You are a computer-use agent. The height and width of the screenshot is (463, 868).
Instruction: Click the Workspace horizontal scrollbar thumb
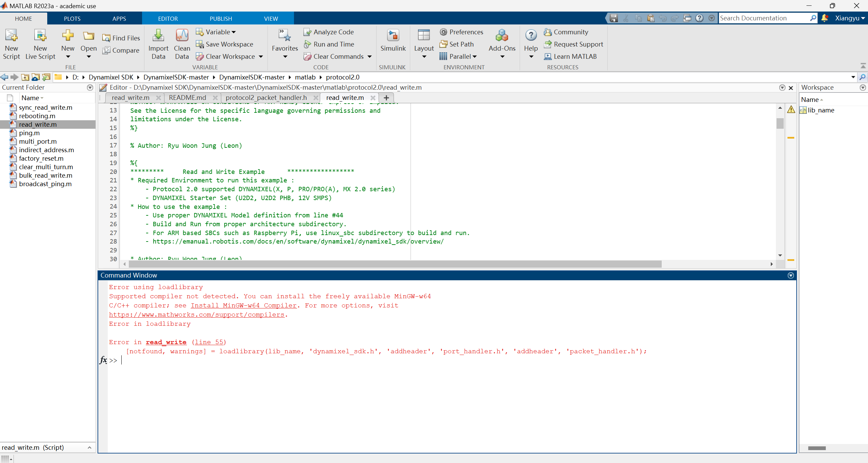(817, 448)
